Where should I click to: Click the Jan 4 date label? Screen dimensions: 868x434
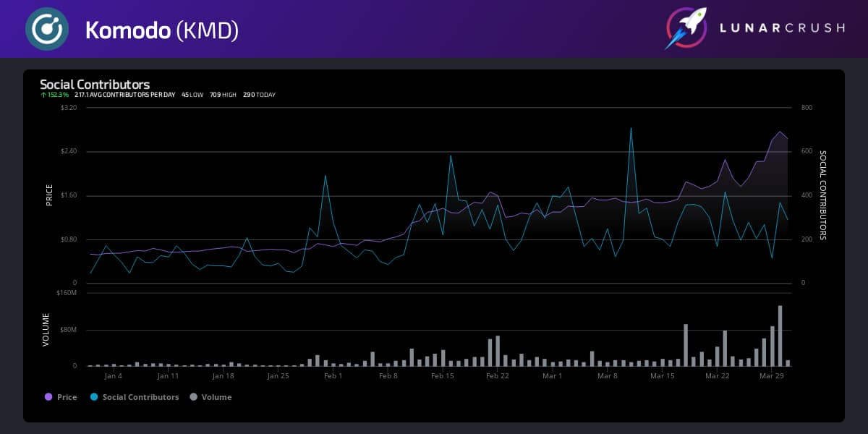[113, 376]
